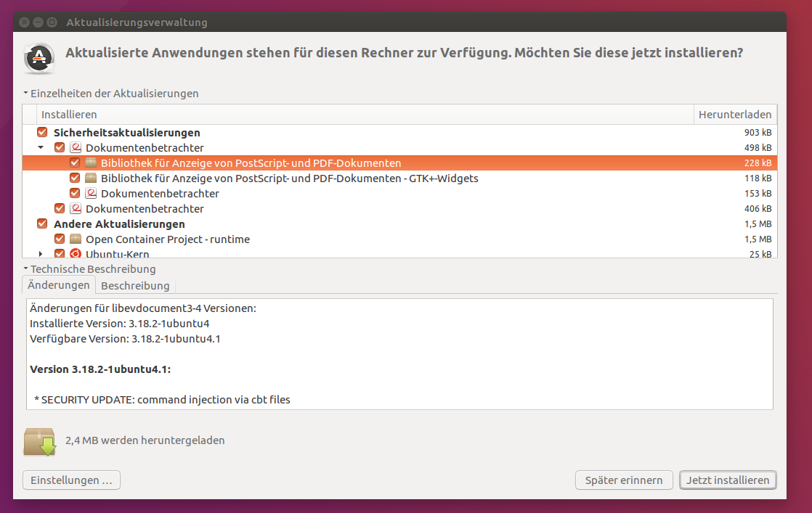This screenshot has height=513, width=812.
Task: Click the document viewer icon in the 406 kB row
Action: 76,209
